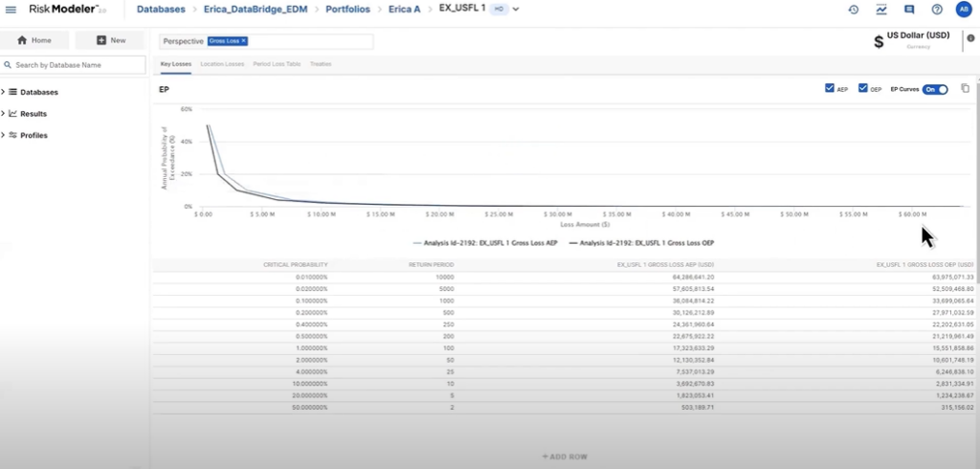The image size is (980, 469).
Task: Click the copy icon beside EP Curves
Action: (x=966, y=88)
